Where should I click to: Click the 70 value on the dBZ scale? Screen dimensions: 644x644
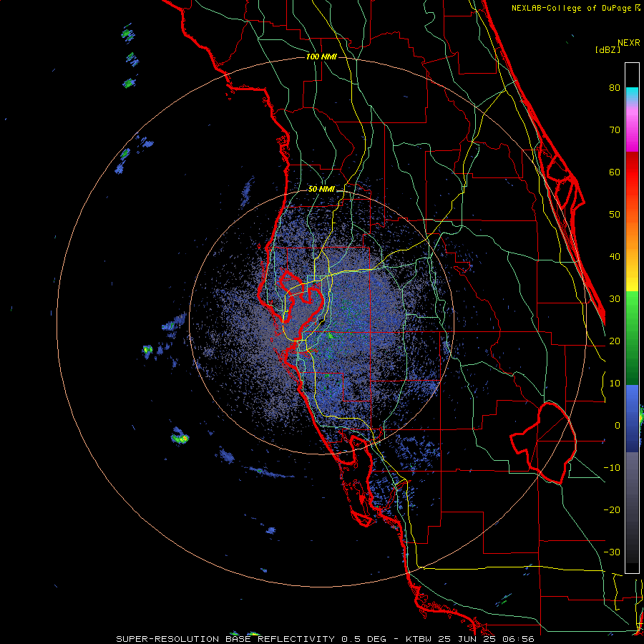(x=615, y=130)
